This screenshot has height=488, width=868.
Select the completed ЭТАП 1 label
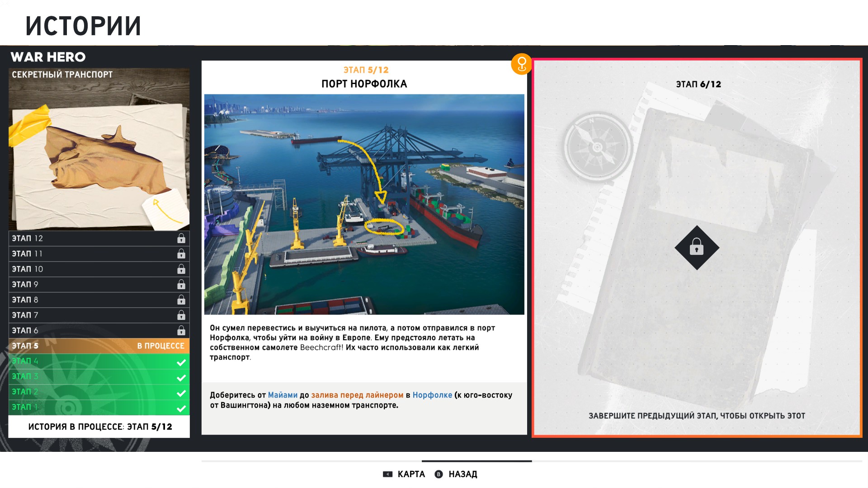pyautogui.click(x=25, y=407)
